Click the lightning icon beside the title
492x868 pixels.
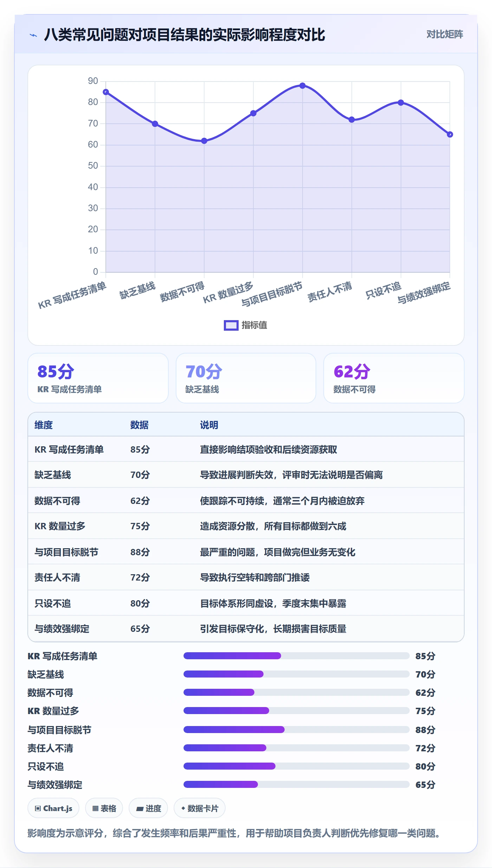33,35
